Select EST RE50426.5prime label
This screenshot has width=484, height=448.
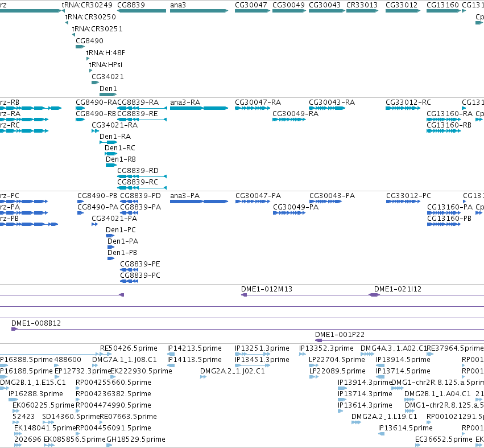[x=129, y=348]
